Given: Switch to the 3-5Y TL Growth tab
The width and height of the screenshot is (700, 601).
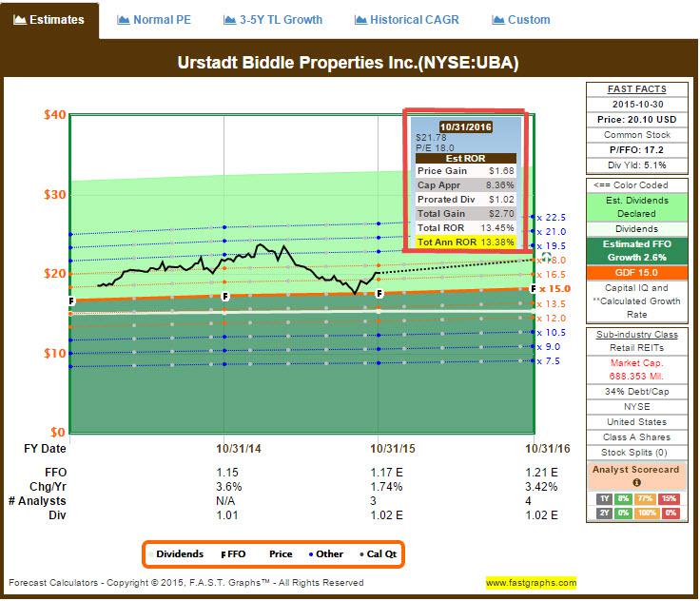Looking at the screenshot, I should (x=272, y=20).
